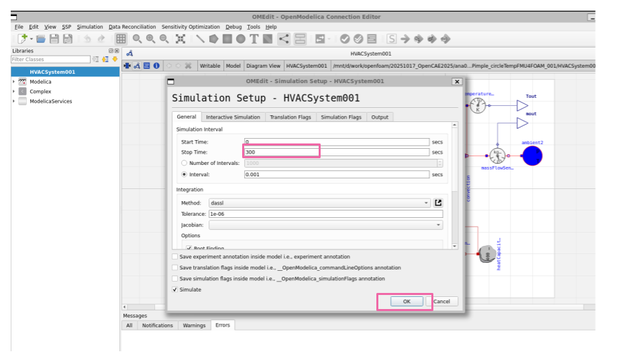Image resolution: width=644 pixels, height=362 pixels.
Task: Open the Jacobian dropdown
Action: 325,225
